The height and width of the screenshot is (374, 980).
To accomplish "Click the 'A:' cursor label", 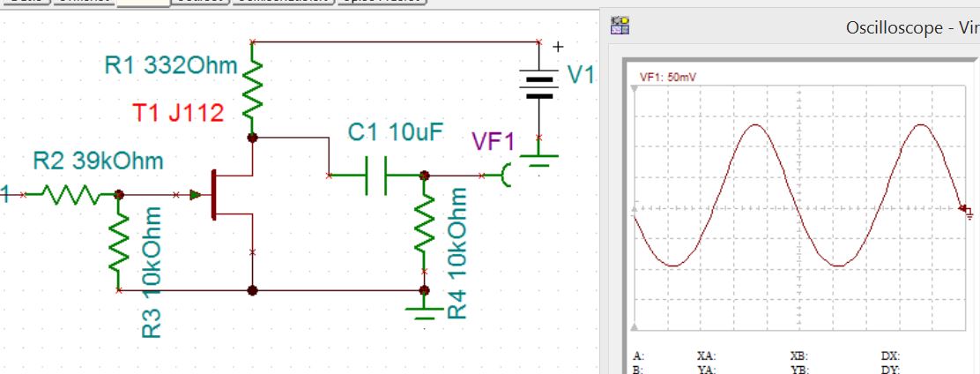I will point(638,355).
